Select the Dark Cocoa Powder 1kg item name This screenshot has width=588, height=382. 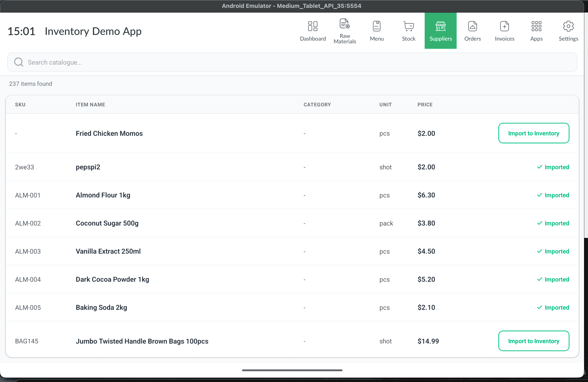112,279
